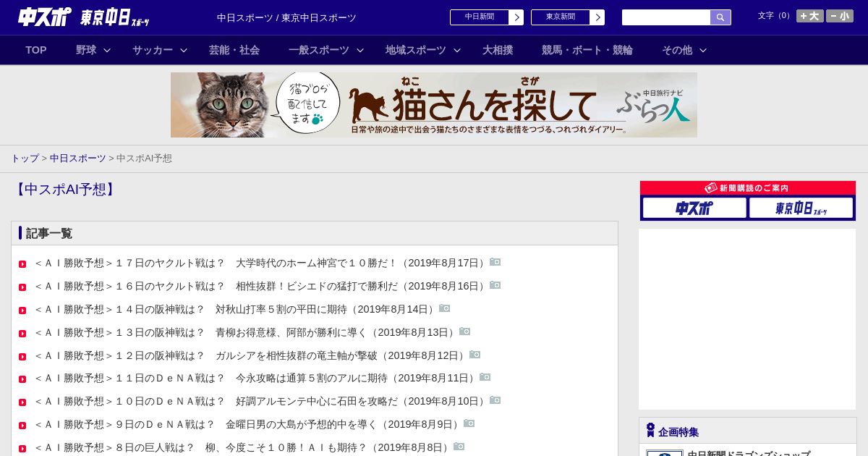
Task: Open the 地域スポーツ menu
Action: (x=416, y=50)
